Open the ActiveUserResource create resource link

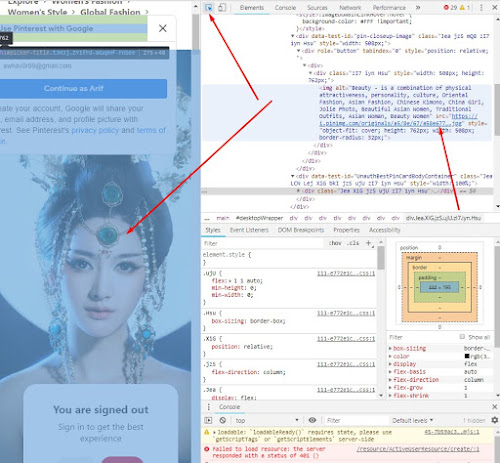418,449
